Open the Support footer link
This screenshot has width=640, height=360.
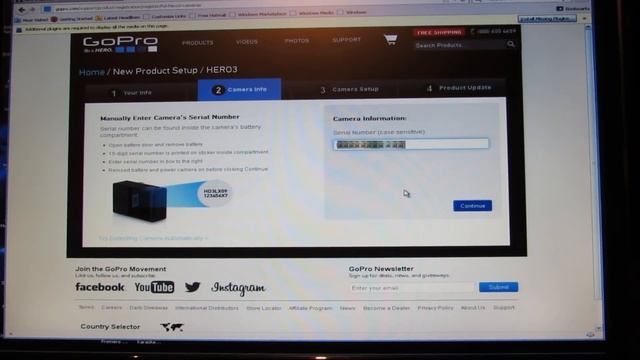tap(504, 307)
